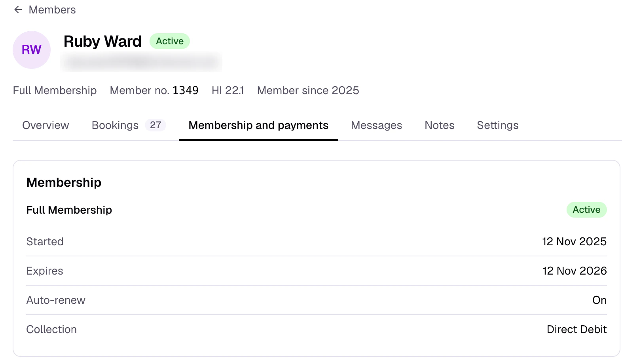The width and height of the screenshot is (622, 364).
Task: Click the back arrow beside Members
Action: (18, 9)
